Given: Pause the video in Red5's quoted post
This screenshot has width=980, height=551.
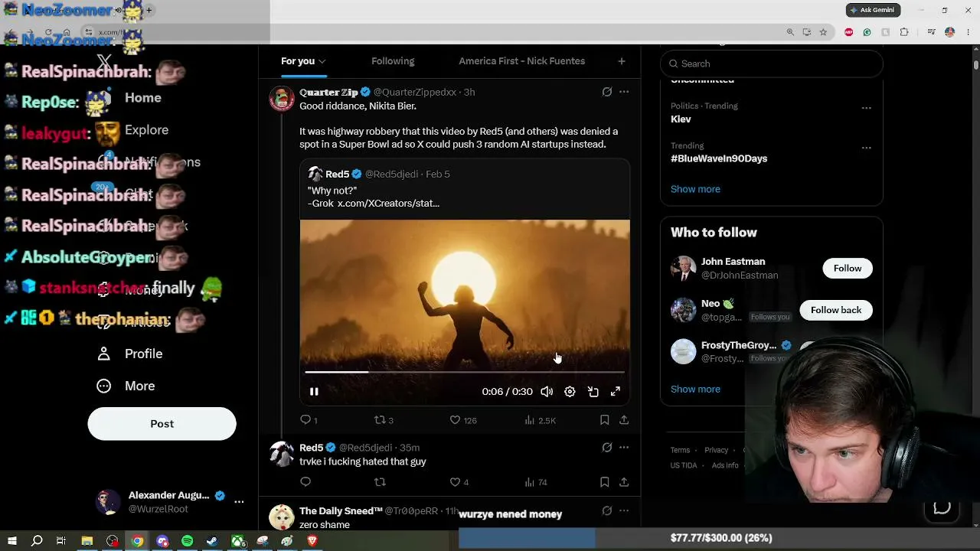Looking at the screenshot, I should point(314,391).
